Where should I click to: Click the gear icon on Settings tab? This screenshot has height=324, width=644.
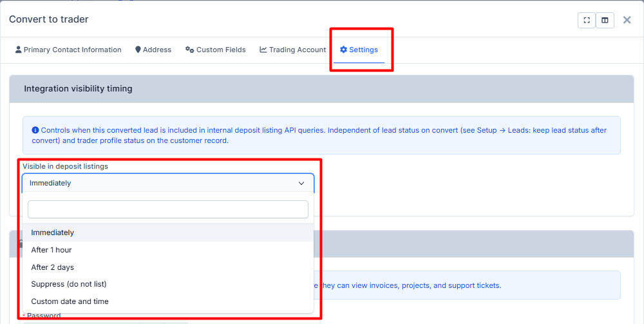click(x=343, y=50)
